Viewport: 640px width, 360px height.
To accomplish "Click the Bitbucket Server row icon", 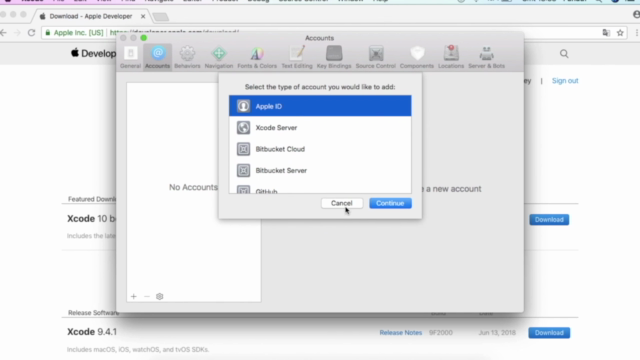I will click(243, 170).
